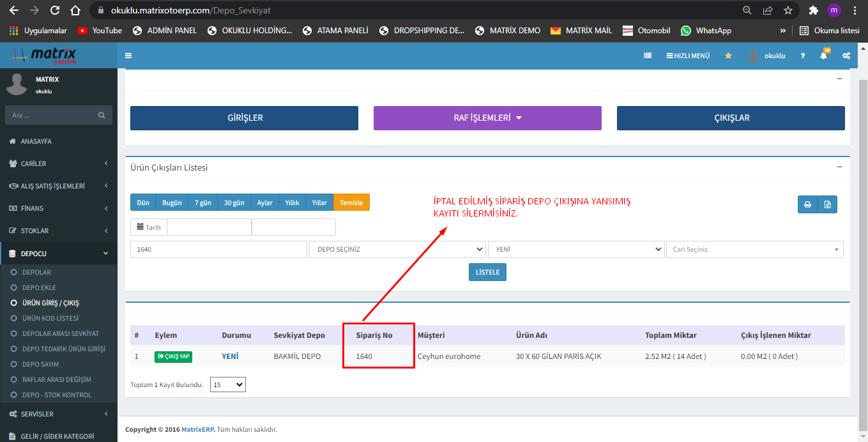
Task: Collapse the Ürün Çıkışları Listesi panel
Action: point(839,167)
